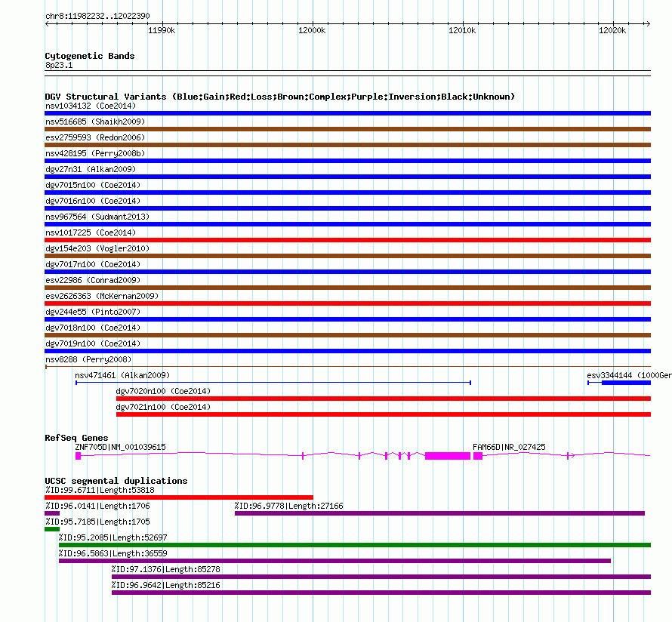Select dgv7020n100 (Coe2014) variant label
The image size is (672, 622).
point(163,391)
